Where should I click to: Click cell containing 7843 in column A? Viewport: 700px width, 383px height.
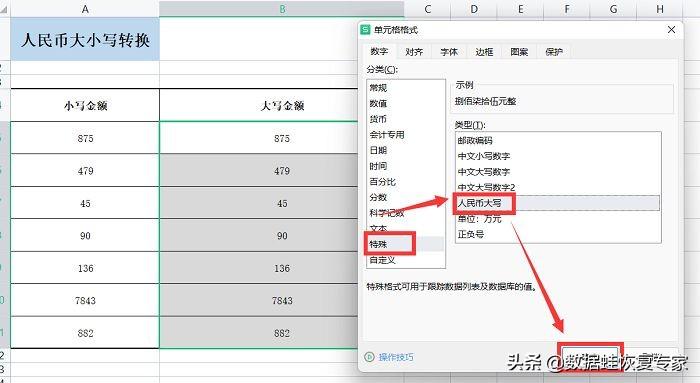tap(85, 300)
